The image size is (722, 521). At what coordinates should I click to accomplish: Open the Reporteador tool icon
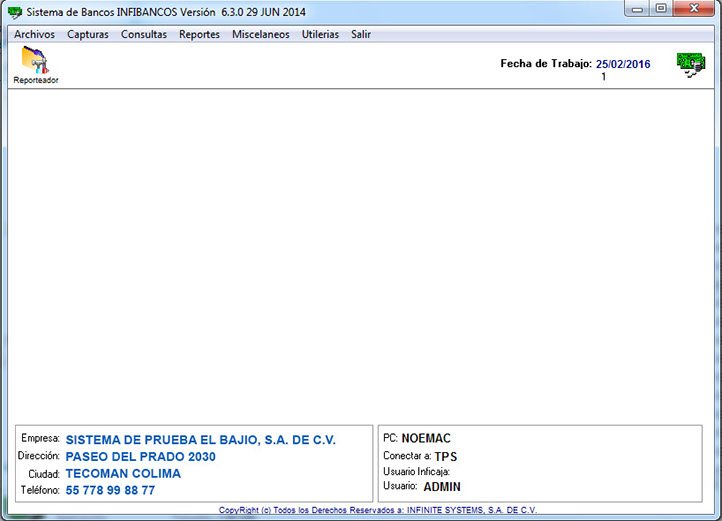pos(35,64)
